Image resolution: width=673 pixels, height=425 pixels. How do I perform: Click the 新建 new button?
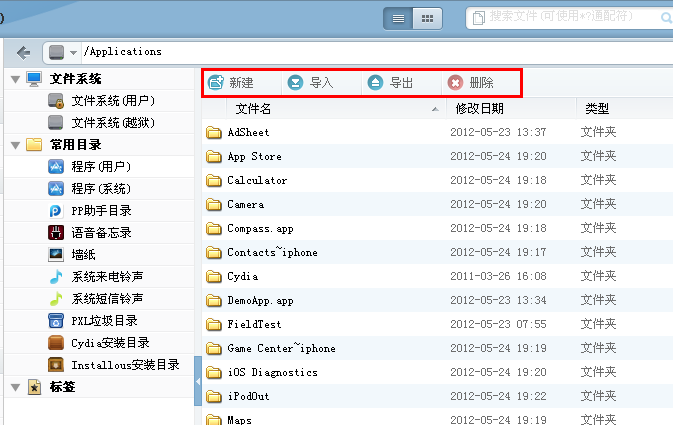click(x=231, y=82)
